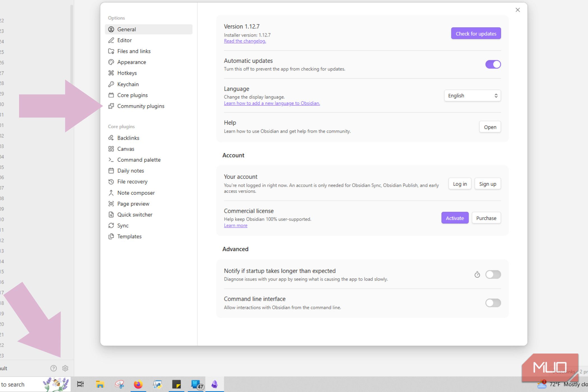Click the Log in button
Viewport: 588px width, 392px height.
tap(460, 184)
